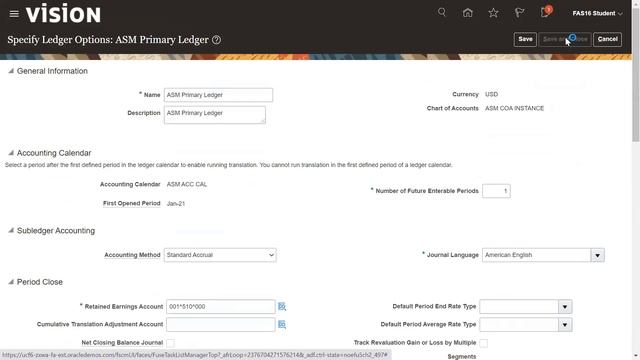Click the Default Period End Rate Type box
This screenshot has height=360, width=640.
pos(519,307)
